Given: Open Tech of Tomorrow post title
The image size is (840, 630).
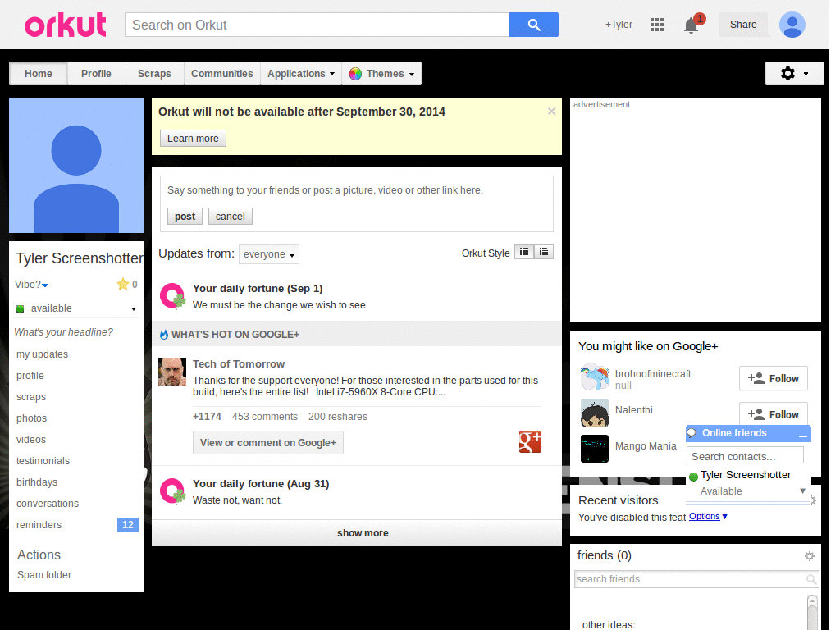Looking at the screenshot, I should [239, 364].
